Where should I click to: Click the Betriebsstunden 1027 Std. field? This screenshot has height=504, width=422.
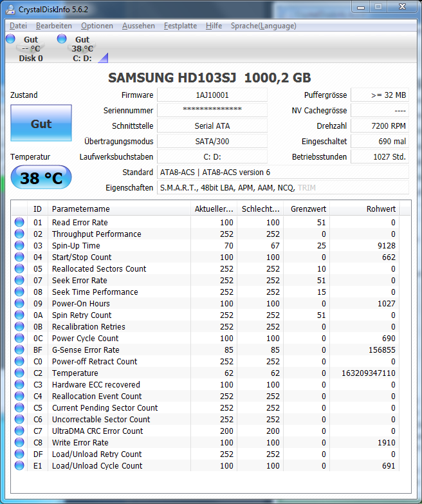click(x=380, y=156)
